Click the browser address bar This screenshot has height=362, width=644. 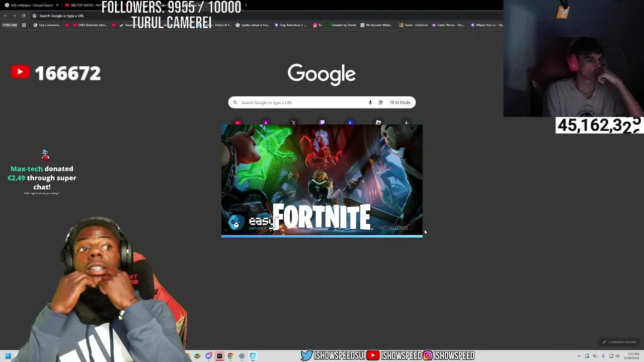[x=267, y=16]
